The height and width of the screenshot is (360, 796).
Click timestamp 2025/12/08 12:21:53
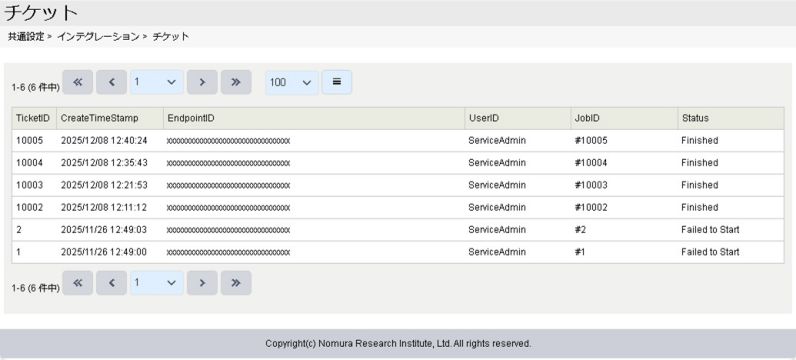[104, 185]
